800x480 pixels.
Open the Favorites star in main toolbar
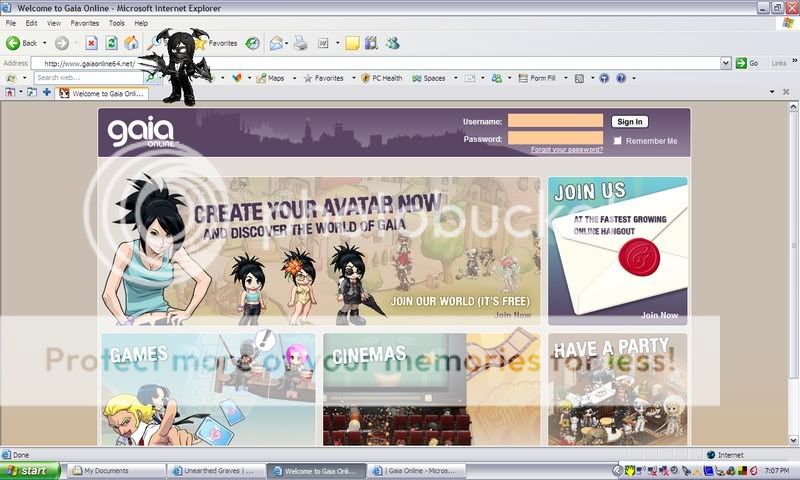tap(217, 43)
